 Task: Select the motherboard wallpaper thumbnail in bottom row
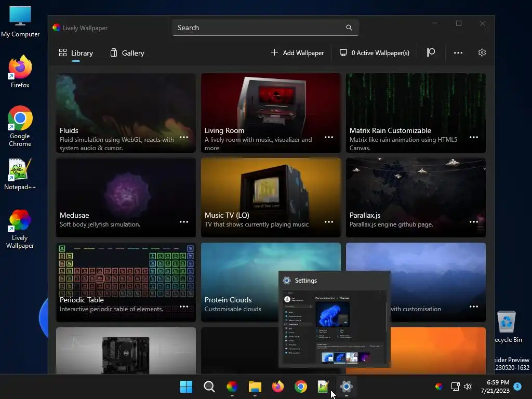(126, 351)
